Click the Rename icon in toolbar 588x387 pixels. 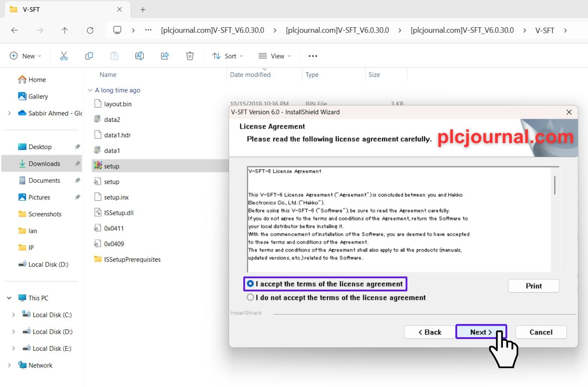[x=139, y=56]
